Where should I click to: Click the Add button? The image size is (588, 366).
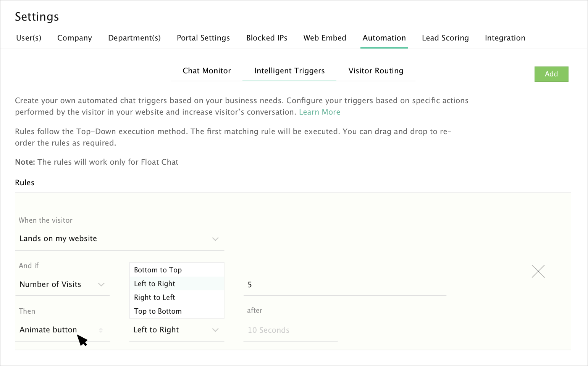[551, 74]
